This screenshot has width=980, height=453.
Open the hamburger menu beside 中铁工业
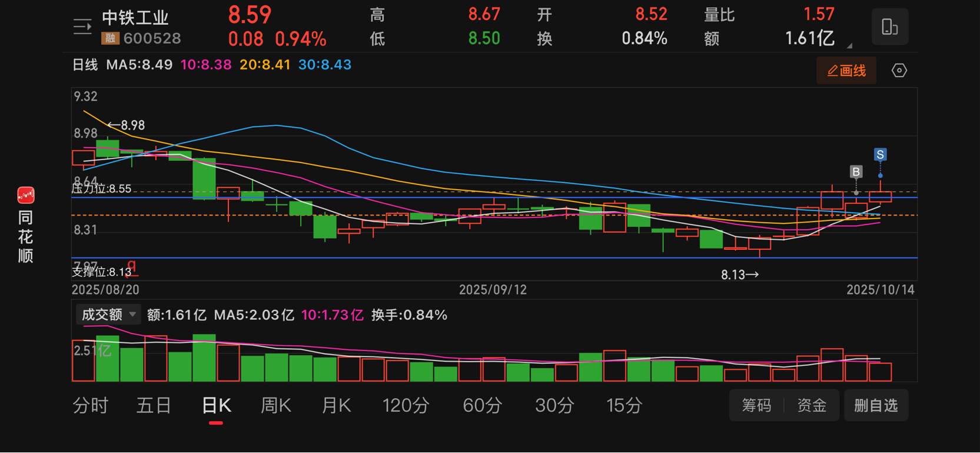[82, 27]
